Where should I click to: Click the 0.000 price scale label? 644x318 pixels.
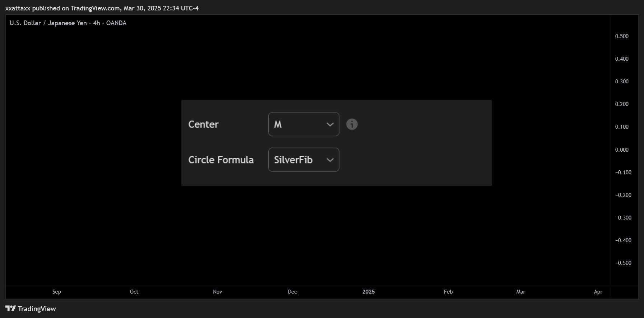tap(622, 150)
